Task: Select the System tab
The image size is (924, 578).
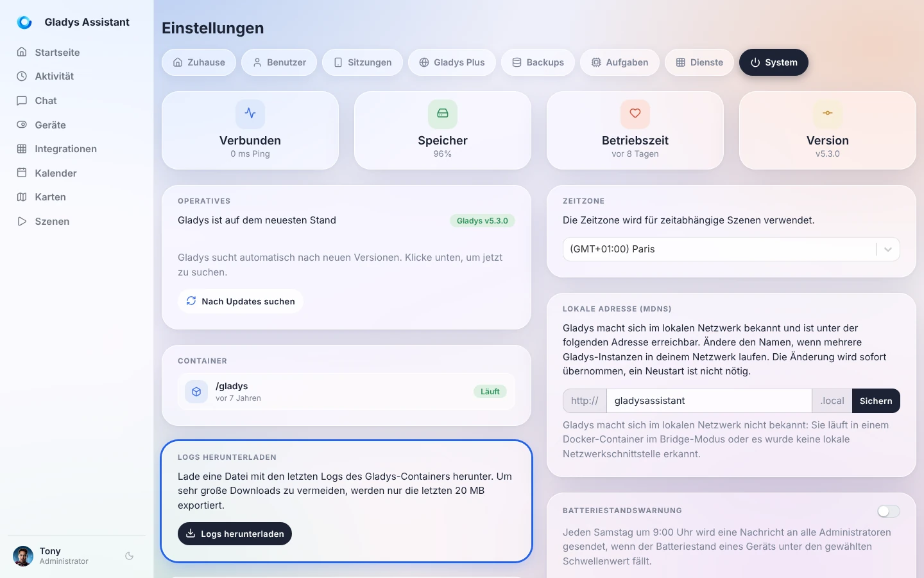Action: tap(774, 62)
